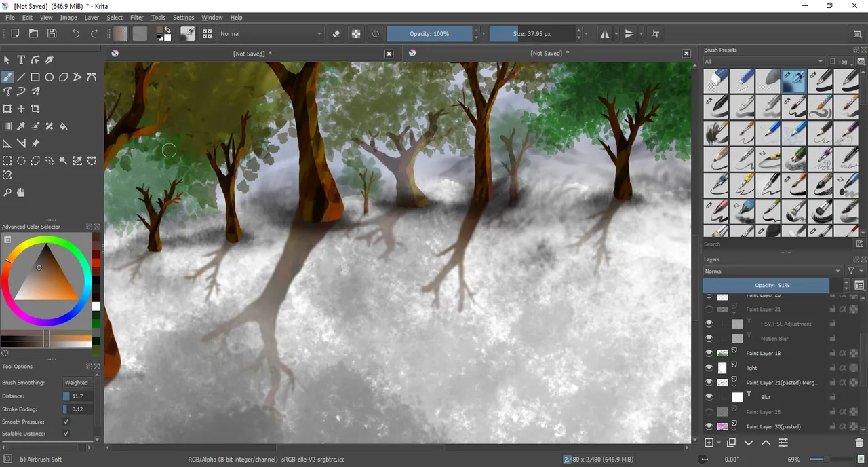Open Brush Smoothing 'Weighted' dropdown
868x467 pixels.
[78, 383]
